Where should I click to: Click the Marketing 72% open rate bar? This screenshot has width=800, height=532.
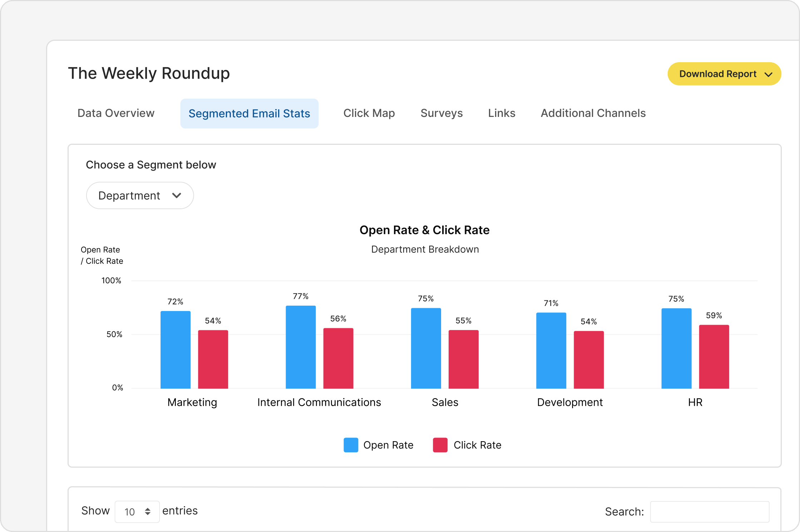[x=175, y=350]
